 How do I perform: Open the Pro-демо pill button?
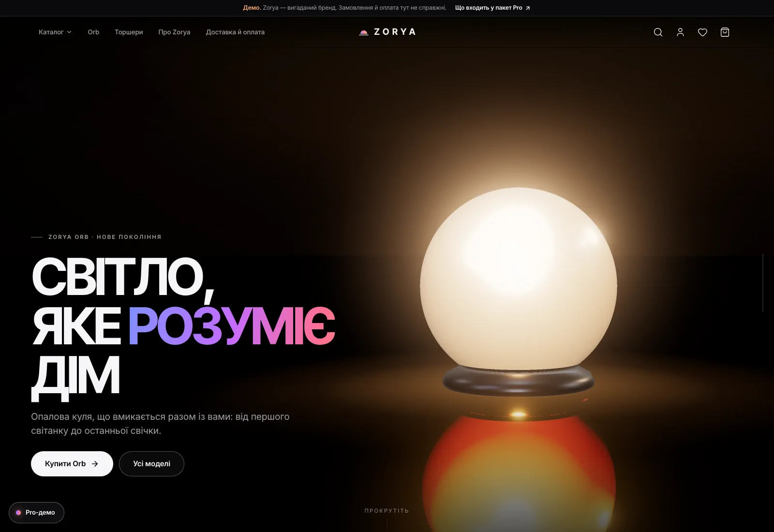tap(36, 513)
